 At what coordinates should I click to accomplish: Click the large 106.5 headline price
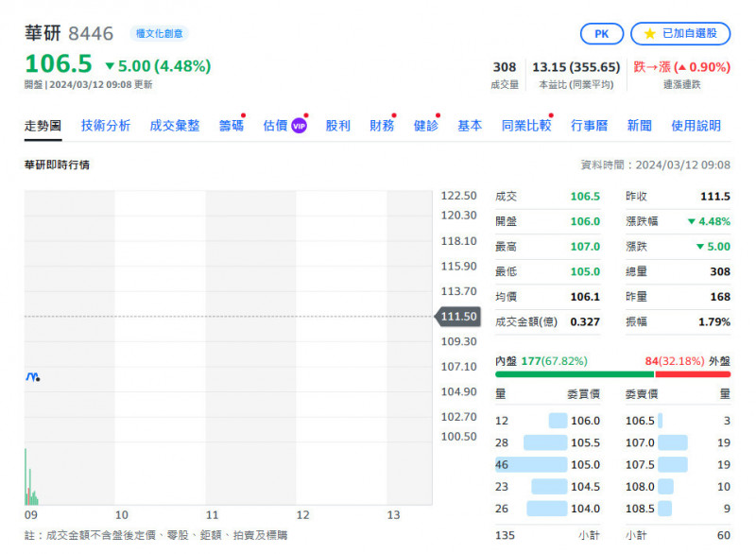coord(59,63)
